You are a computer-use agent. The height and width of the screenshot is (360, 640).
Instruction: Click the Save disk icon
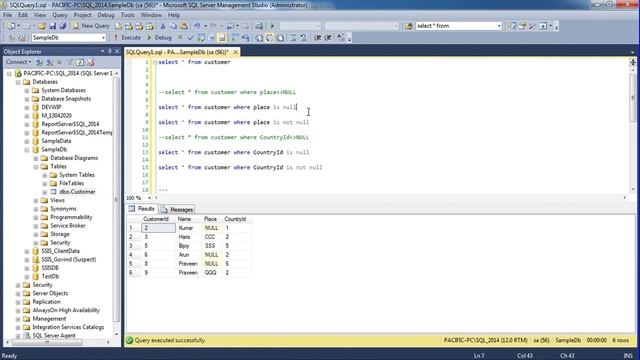pyautogui.click(x=52, y=26)
